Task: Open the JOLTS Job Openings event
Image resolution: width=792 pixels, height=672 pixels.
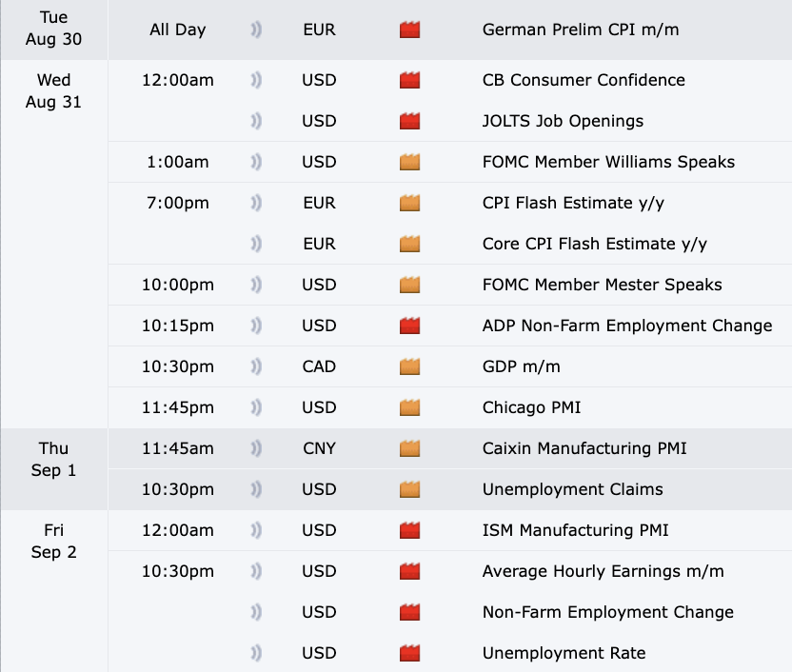Action: click(x=563, y=121)
